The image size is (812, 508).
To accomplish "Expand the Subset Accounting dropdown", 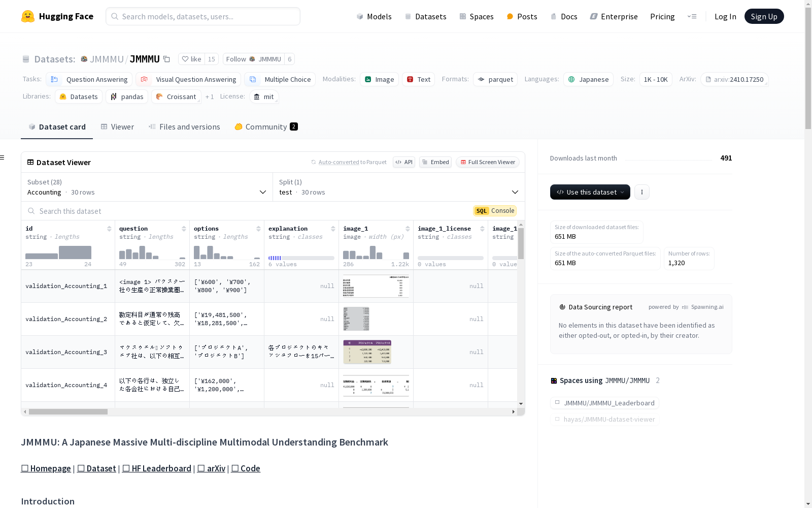I will pyautogui.click(x=147, y=187).
